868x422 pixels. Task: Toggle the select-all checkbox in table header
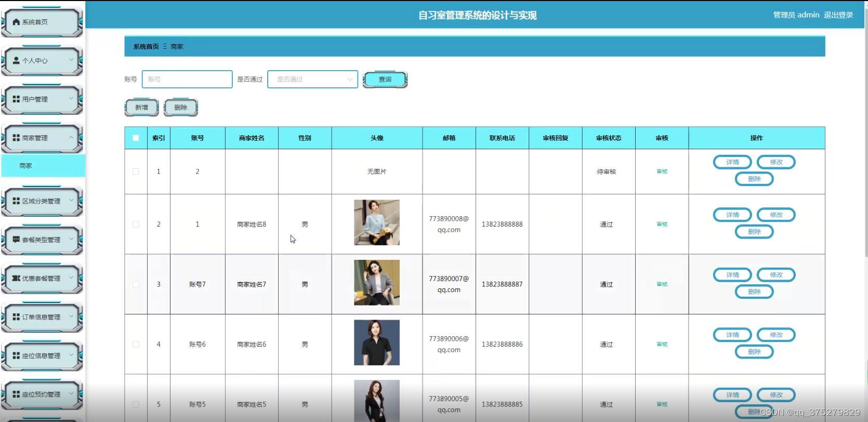pyautogui.click(x=136, y=138)
